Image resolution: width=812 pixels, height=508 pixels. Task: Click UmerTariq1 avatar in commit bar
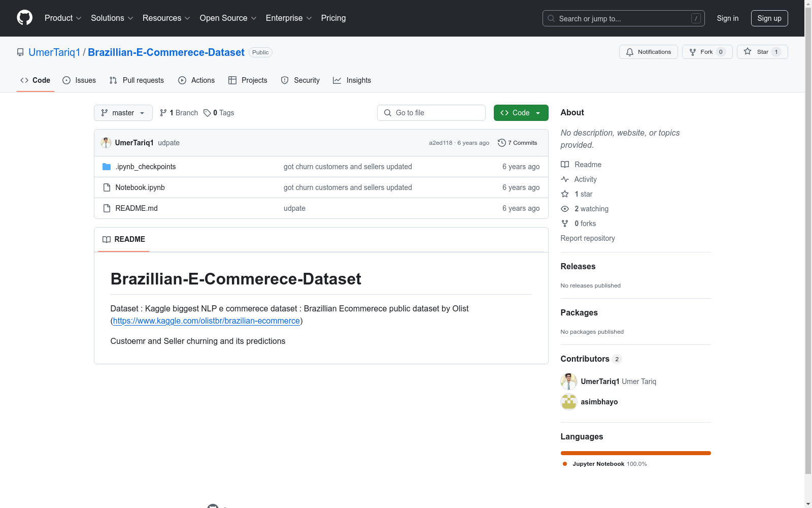tap(106, 143)
